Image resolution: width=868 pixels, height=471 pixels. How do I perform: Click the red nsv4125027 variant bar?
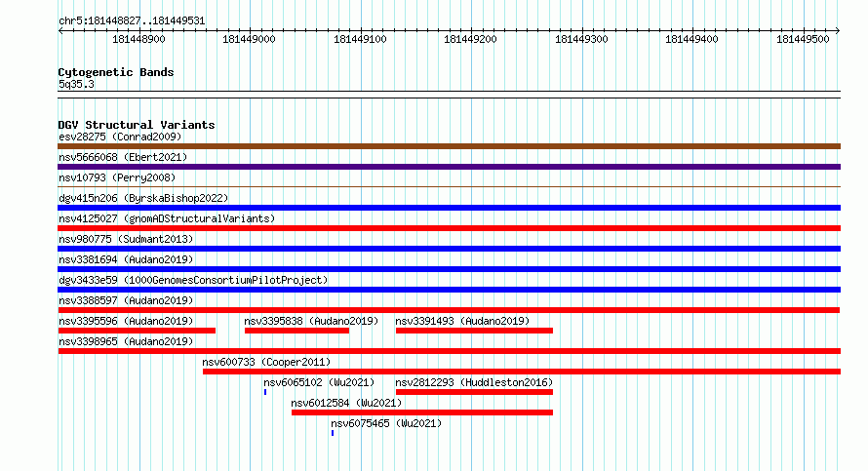click(449, 228)
